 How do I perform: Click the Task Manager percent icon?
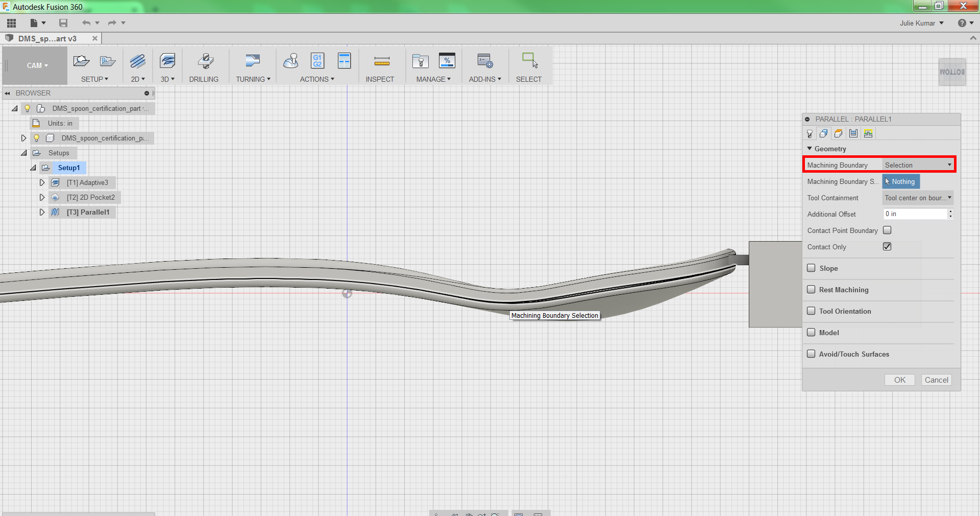point(447,61)
